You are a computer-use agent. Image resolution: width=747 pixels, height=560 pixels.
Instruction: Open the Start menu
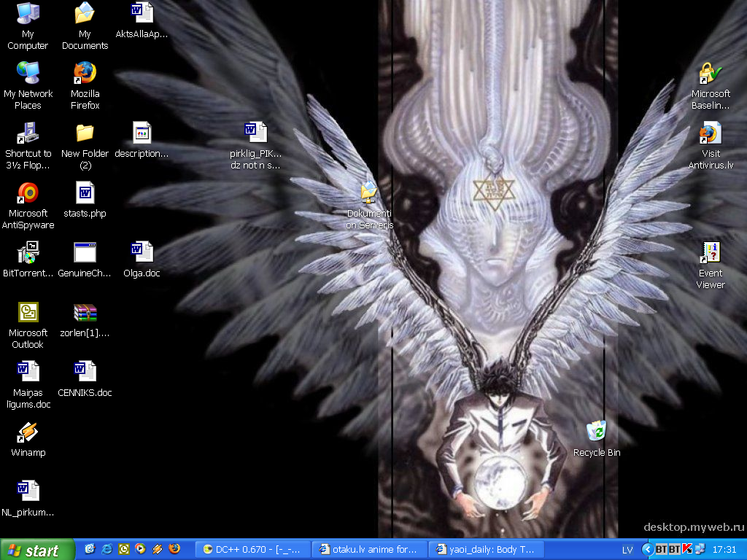point(37,550)
